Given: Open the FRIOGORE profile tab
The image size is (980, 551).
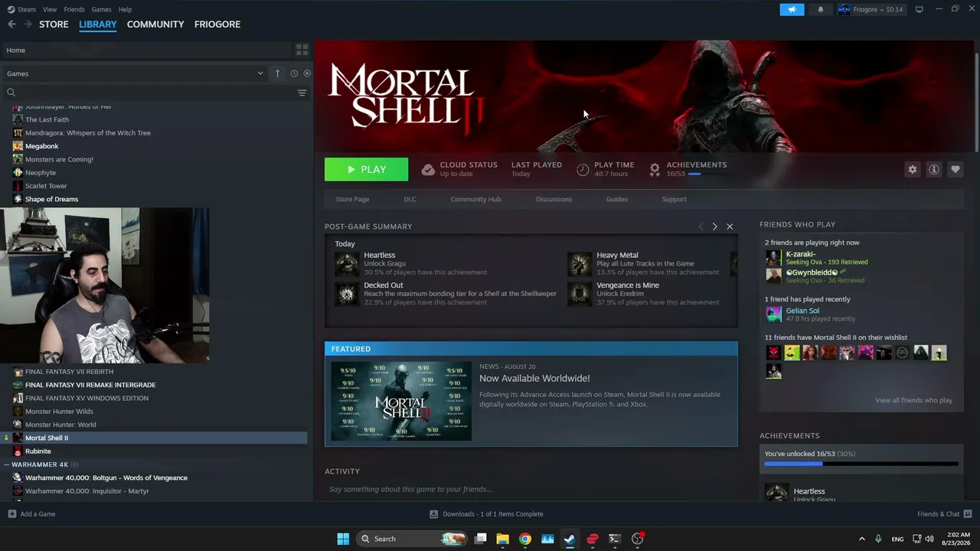Looking at the screenshot, I should pyautogui.click(x=217, y=24).
